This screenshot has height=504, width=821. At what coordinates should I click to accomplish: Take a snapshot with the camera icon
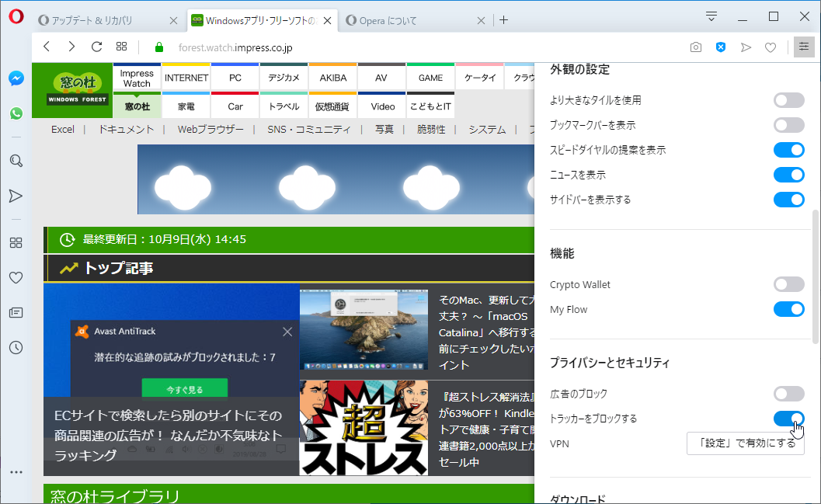coord(696,47)
